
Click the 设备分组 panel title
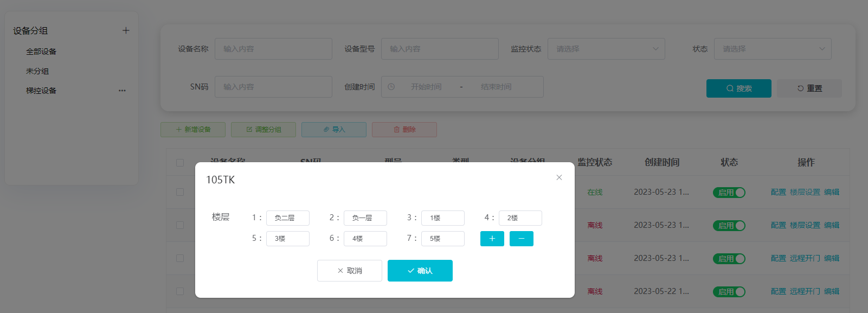[x=30, y=31]
